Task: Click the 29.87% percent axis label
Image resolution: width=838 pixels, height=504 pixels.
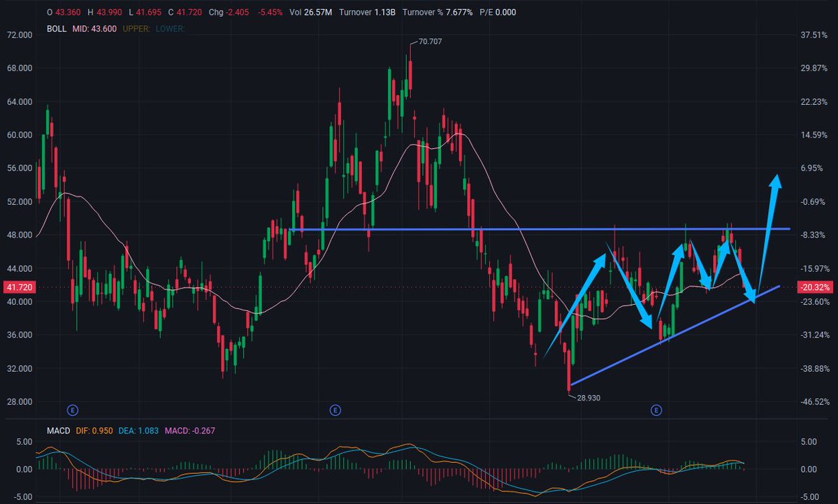Action: pyautogui.click(x=814, y=69)
